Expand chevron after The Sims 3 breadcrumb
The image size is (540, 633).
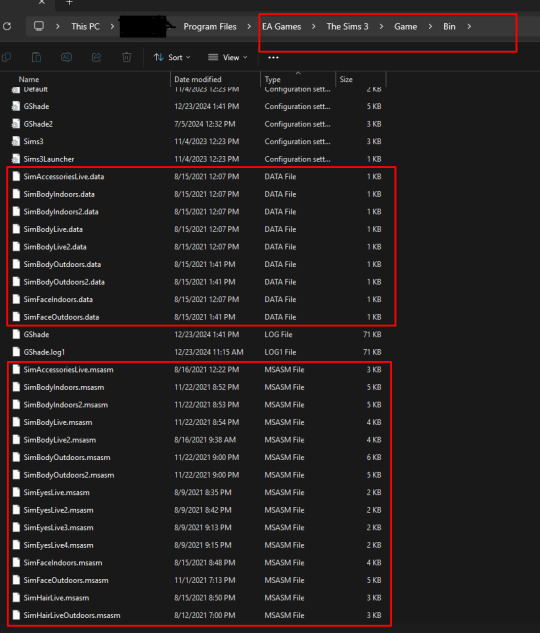tap(381, 27)
